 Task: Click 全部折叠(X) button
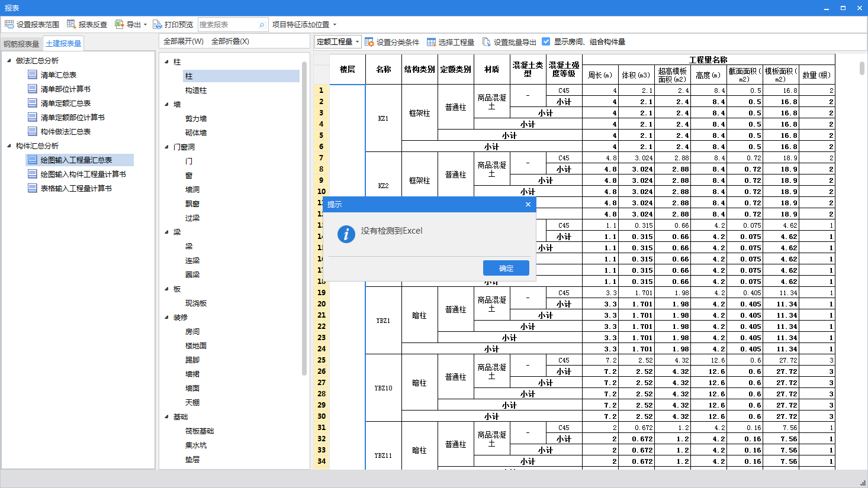pyautogui.click(x=230, y=41)
